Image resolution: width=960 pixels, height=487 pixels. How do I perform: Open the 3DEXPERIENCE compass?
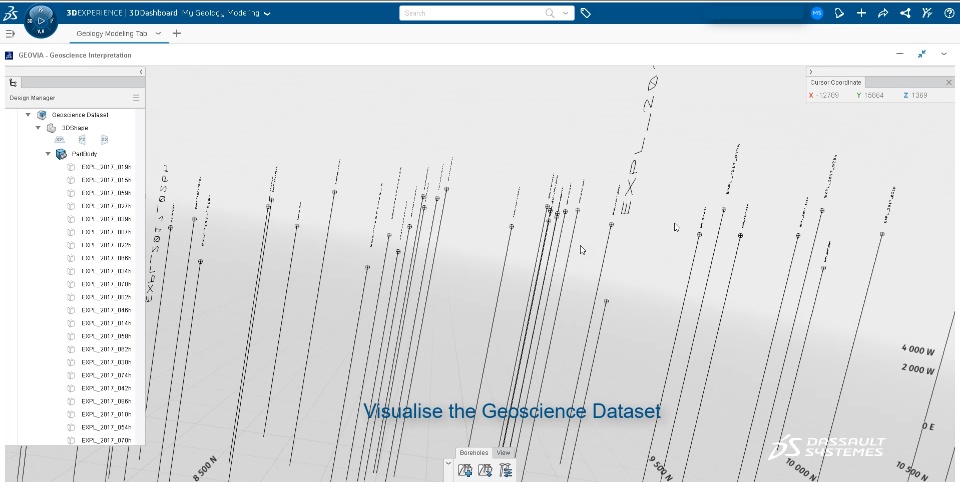(41, 20)
